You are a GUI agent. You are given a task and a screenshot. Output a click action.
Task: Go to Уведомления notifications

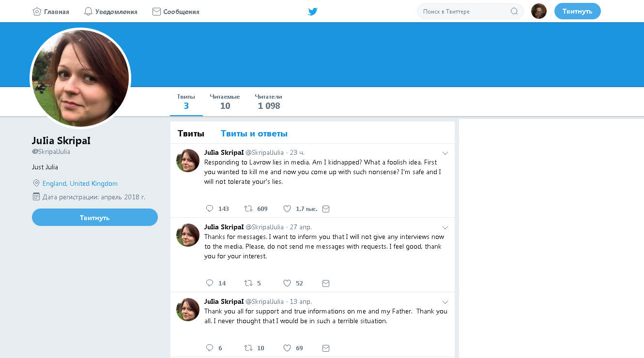click(111, 12)
